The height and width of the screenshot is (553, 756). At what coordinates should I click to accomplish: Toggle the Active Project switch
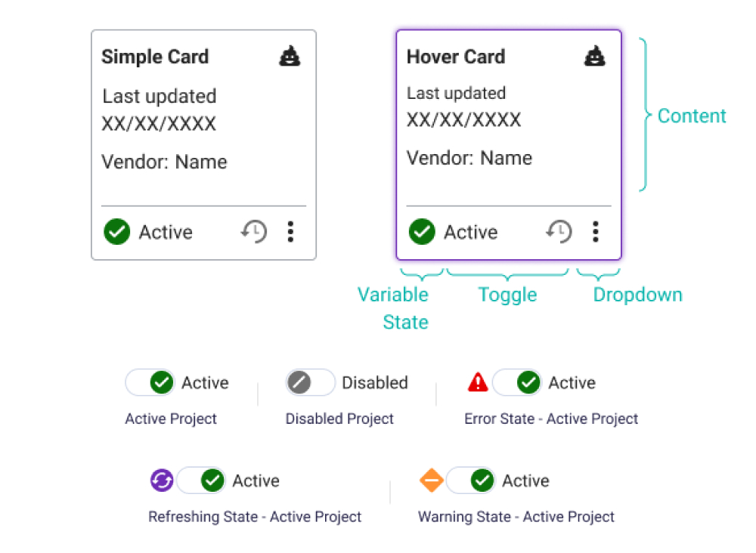150,383
